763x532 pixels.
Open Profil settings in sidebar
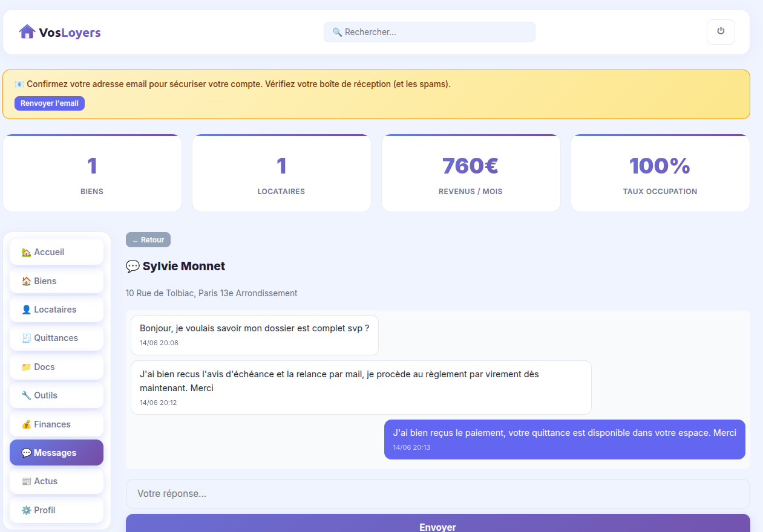[56, 510]
